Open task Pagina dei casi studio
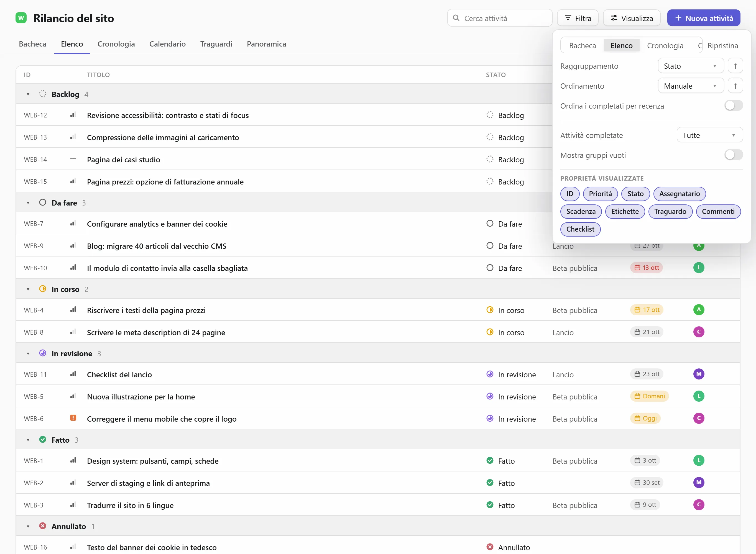The height and width of the screenshot is (554, 756). coord(123,159)
